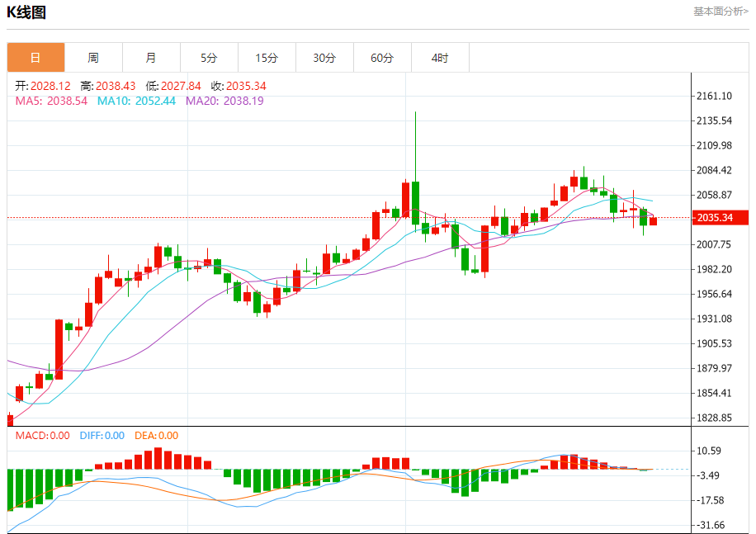Select the 日 daily chart tab
This screenshot has height=534, width=756.
coord(35,58)
